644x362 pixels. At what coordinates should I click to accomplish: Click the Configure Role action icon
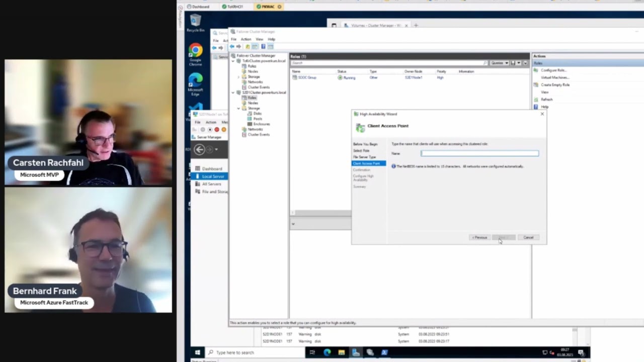point(536,70)
